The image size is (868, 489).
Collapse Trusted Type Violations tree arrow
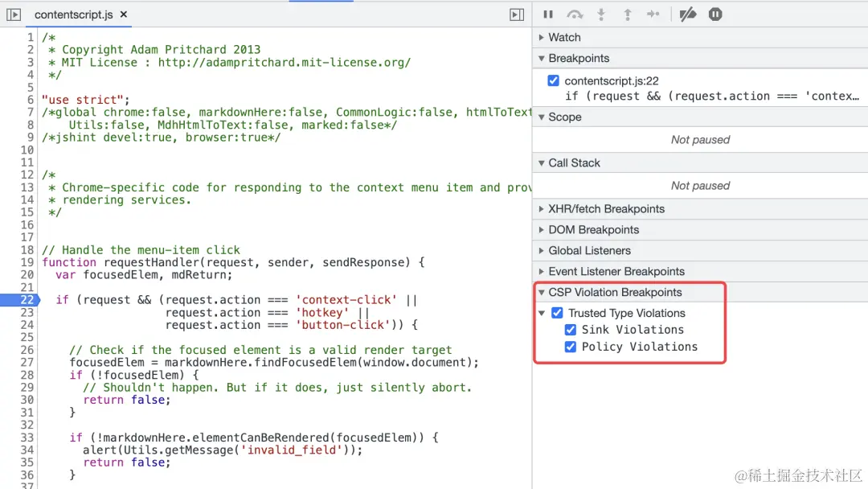tap(542, 313)
